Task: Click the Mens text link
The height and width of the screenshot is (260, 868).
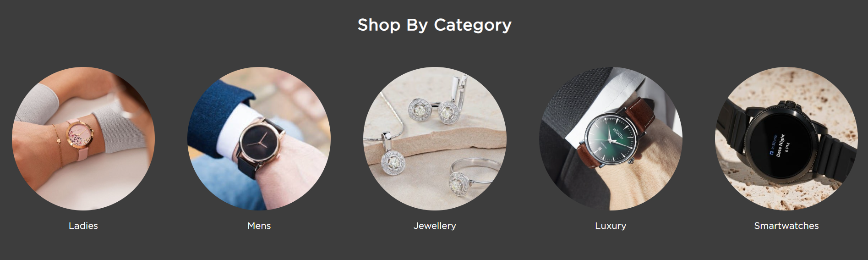Action: pos(259,226)
